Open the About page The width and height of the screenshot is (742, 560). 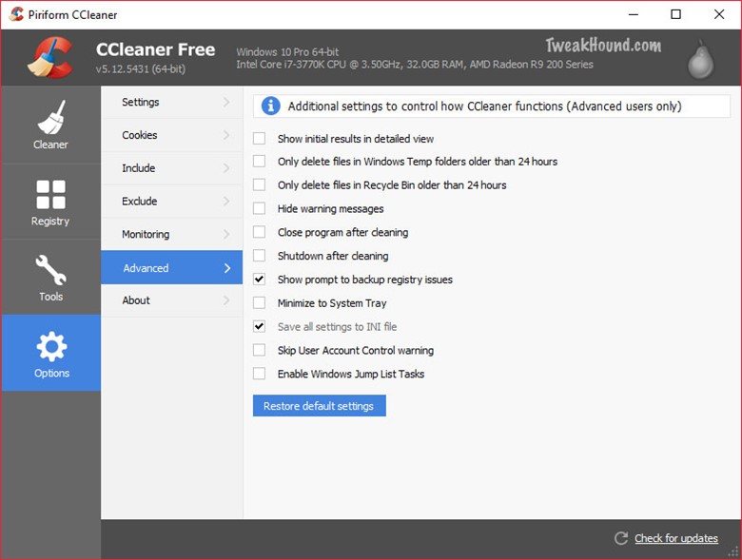[172, 300]
